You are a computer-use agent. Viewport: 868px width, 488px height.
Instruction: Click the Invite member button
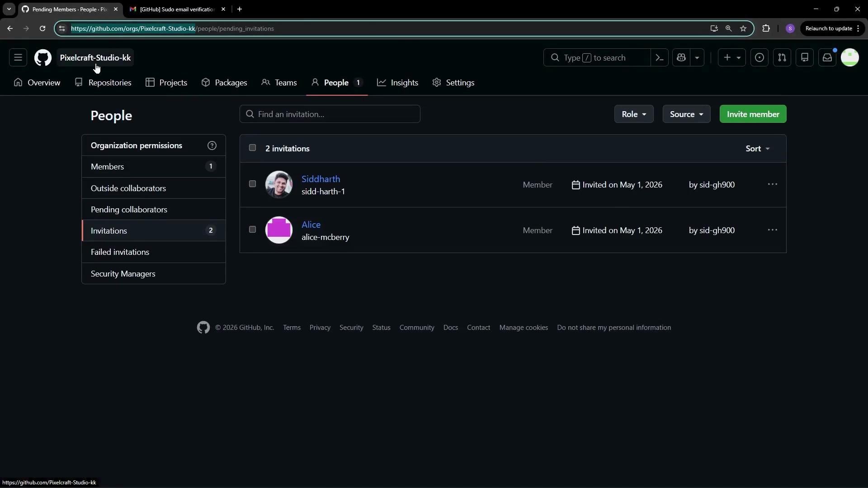[753, 114]
